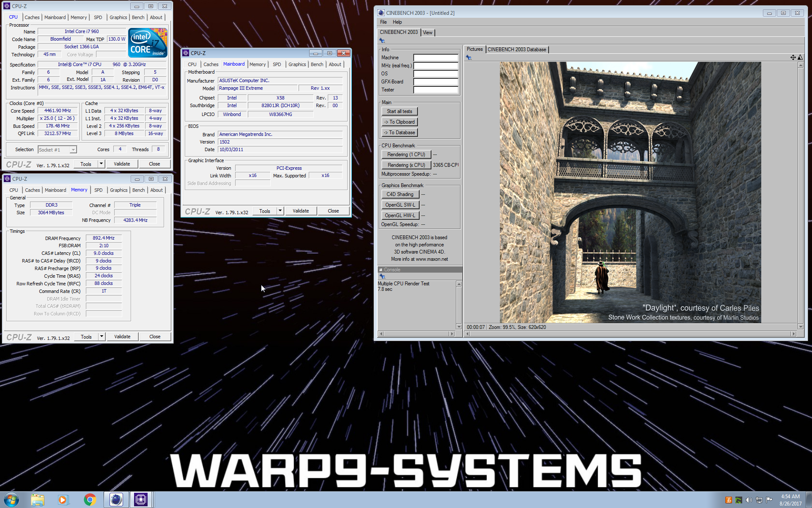The width and height of the screenshot is (812, 508).
Task: Open the CINEBENCH 2003 Database tab
Action: click(x=517, y=50)
